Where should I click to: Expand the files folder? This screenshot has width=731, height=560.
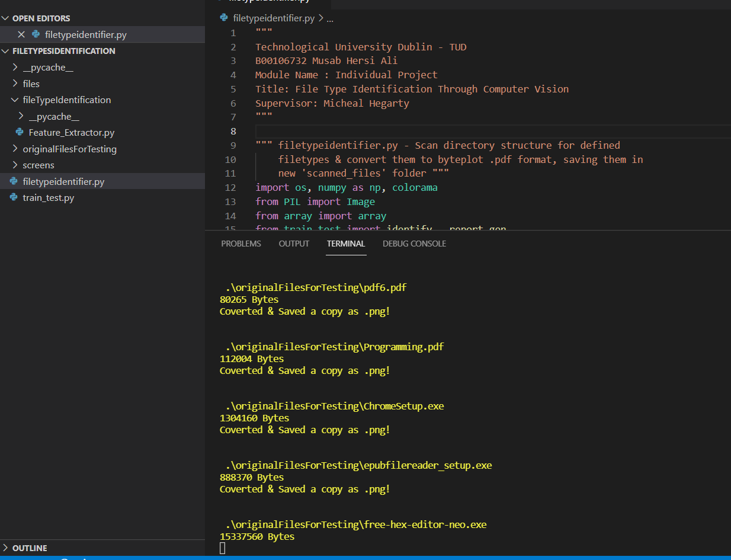tap(14, 84)
